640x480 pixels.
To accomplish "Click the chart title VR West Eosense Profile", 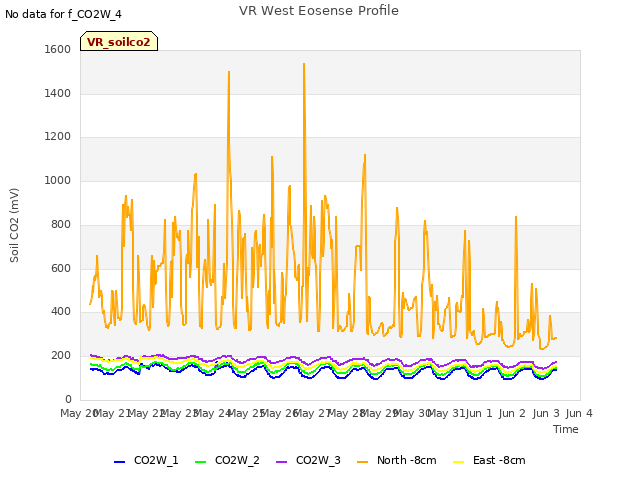I will [x=319, y=11].
